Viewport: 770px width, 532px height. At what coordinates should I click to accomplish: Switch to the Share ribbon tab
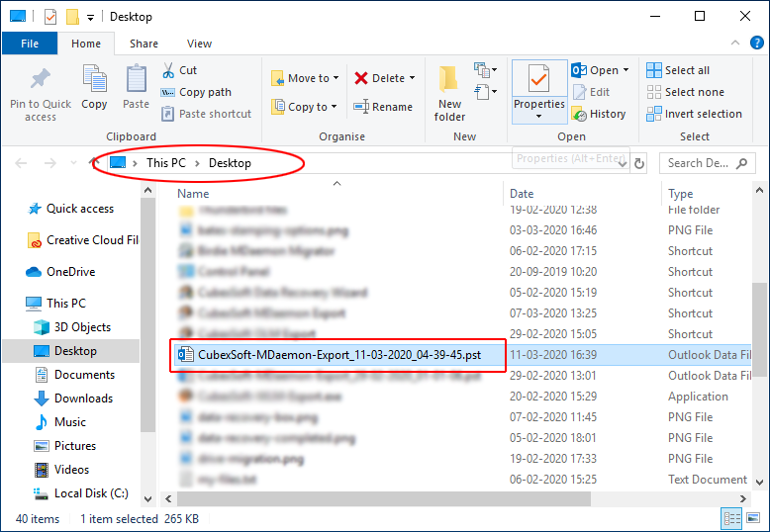pos(144,44)
